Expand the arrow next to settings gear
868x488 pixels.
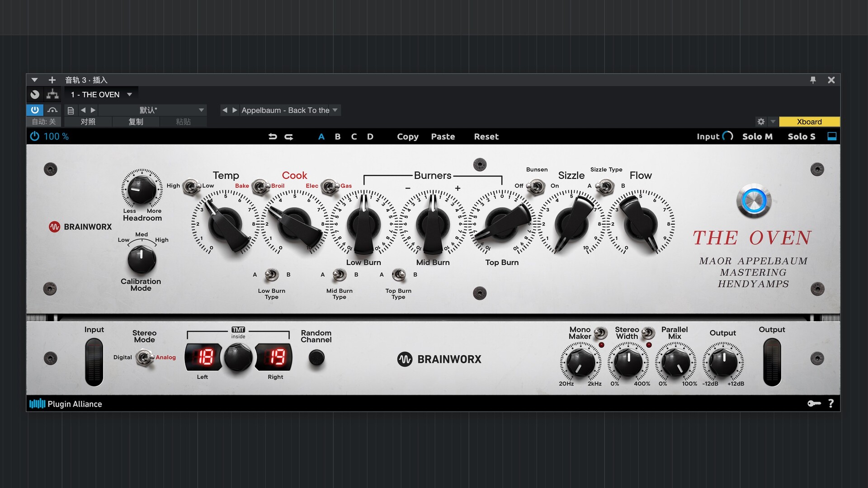[773, 122]
